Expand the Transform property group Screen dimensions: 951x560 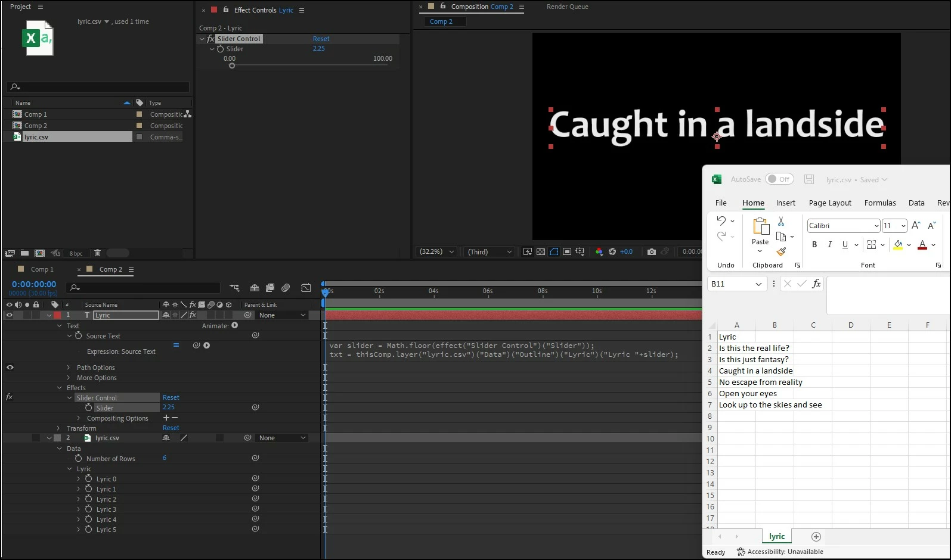(x=58, y=428)
